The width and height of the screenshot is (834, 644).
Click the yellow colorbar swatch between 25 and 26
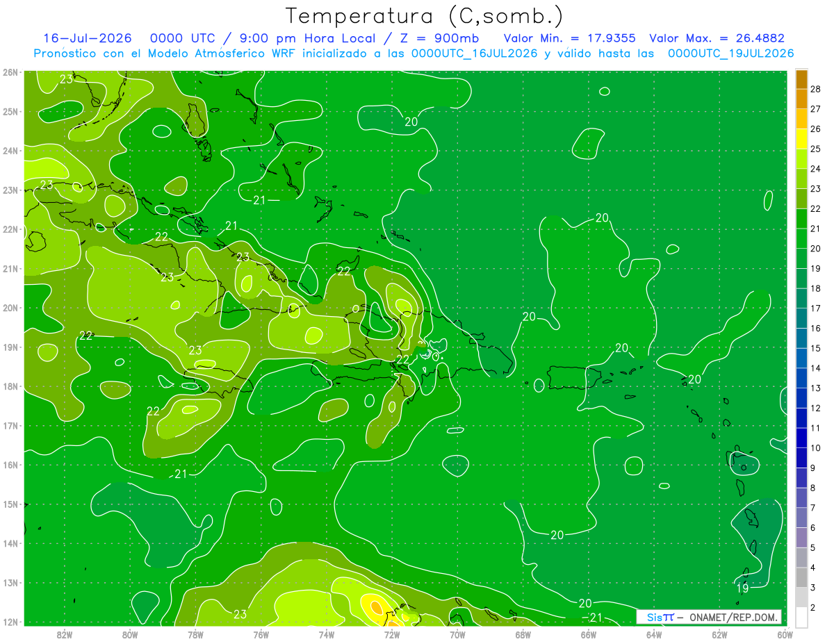pyautogui.click(x=801, y=138)
